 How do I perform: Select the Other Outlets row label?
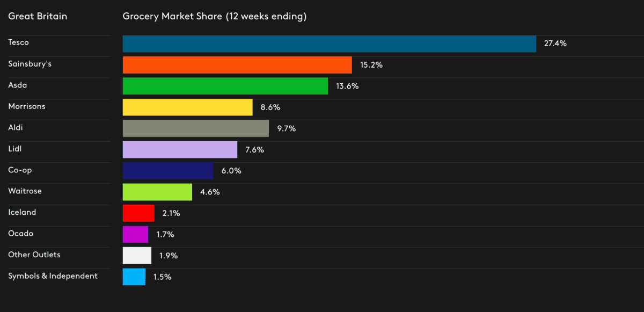pyautogui.click(x=34, y=255)
